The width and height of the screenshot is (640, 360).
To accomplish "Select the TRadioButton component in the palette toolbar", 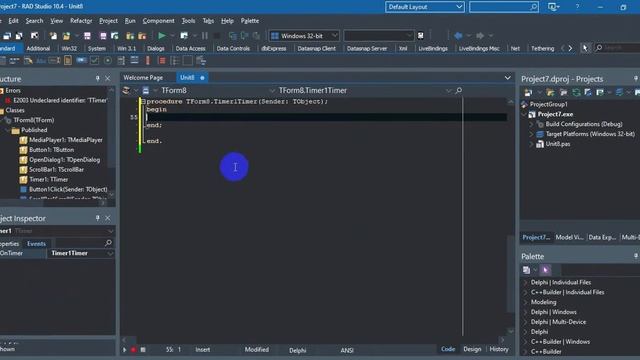I will point(108,61).
